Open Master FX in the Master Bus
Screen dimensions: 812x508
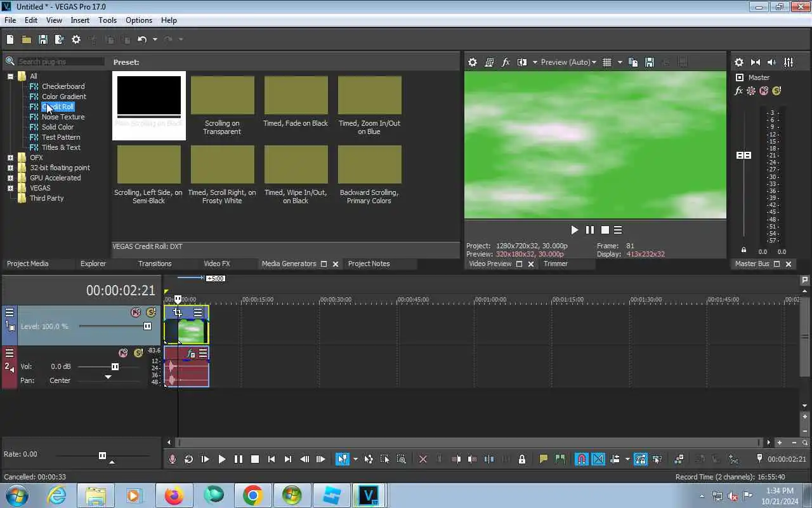click(738, 91)
